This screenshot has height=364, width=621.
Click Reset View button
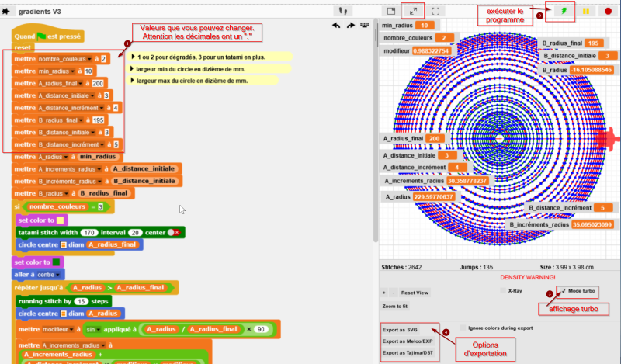click(415, 293)
